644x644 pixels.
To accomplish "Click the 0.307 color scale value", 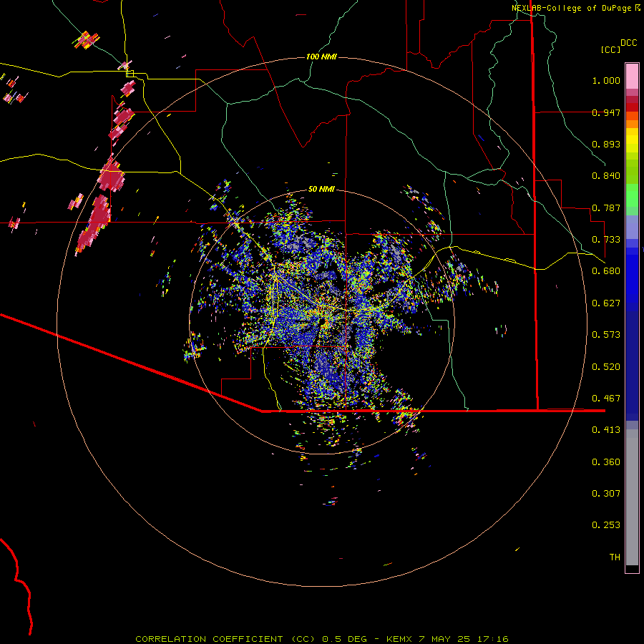I will click(606, 494).
